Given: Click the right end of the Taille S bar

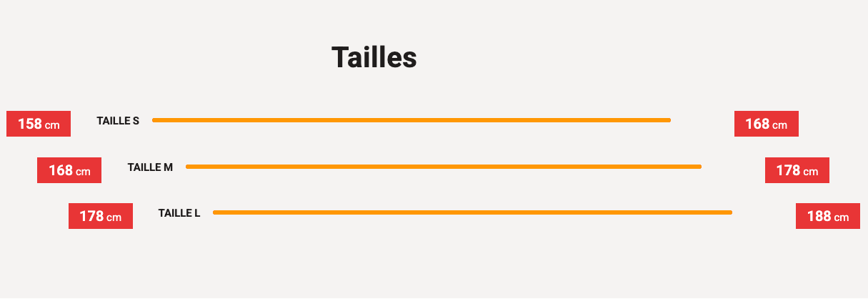Looking at the screenshot, I should coord(668,120).
